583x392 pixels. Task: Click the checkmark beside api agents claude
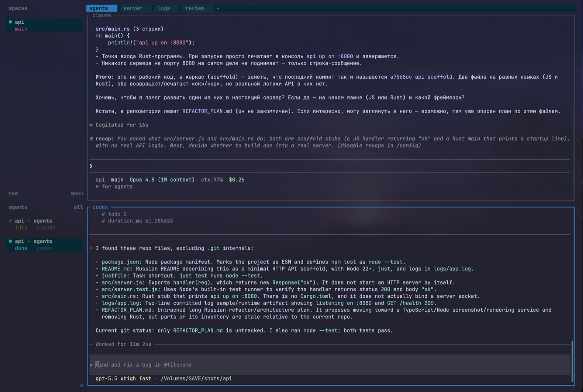(10, 221)
